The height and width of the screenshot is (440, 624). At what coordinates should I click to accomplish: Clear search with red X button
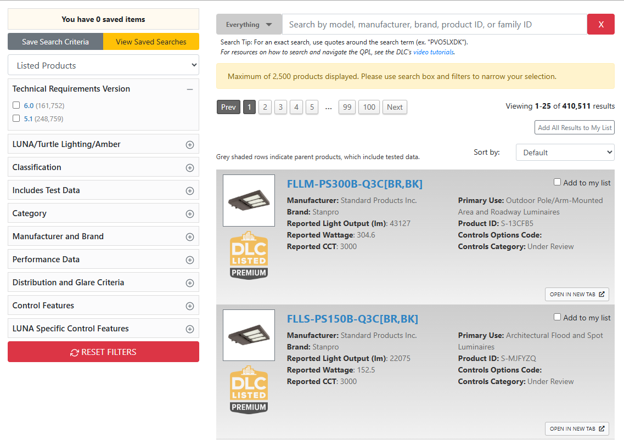[601, 24]
